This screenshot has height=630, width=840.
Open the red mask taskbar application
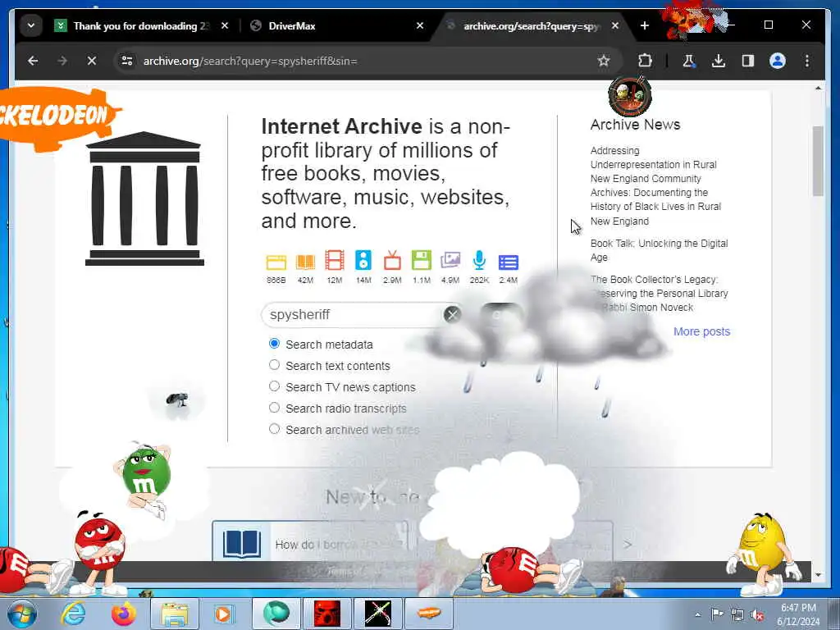click(326, 614)
